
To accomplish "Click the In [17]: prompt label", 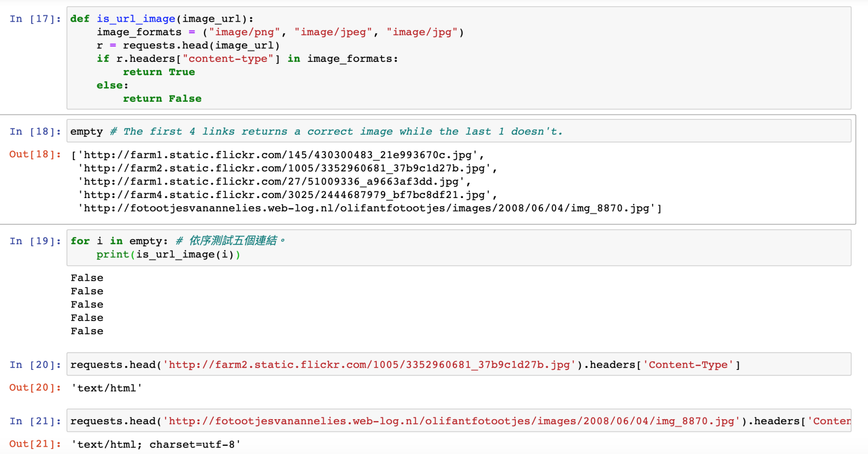I will pos(35,19).
